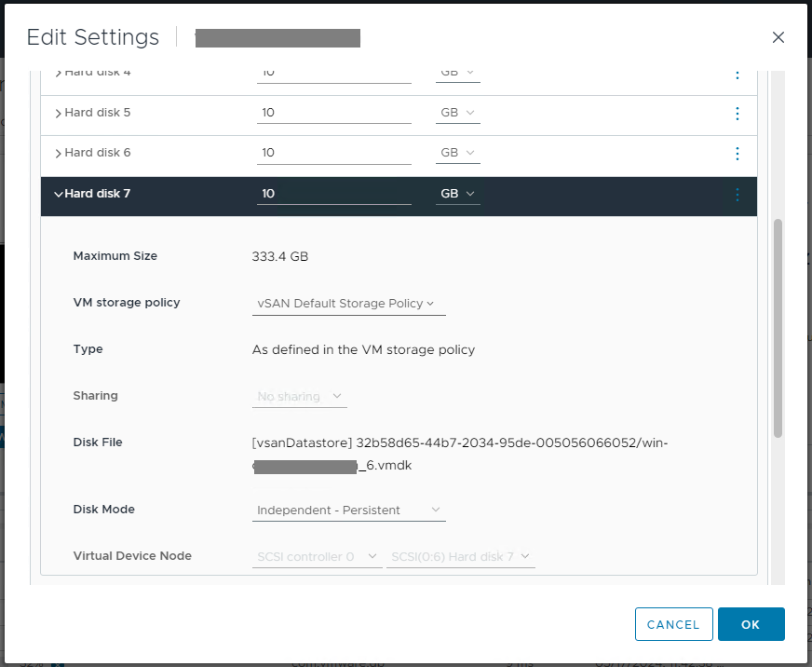Image resolution: width=812 pixels, height=667 pixels.
Task: Open the GB unit dropdown for Hard disk 4
Action: pyautogui.click(x=457, y=73)
